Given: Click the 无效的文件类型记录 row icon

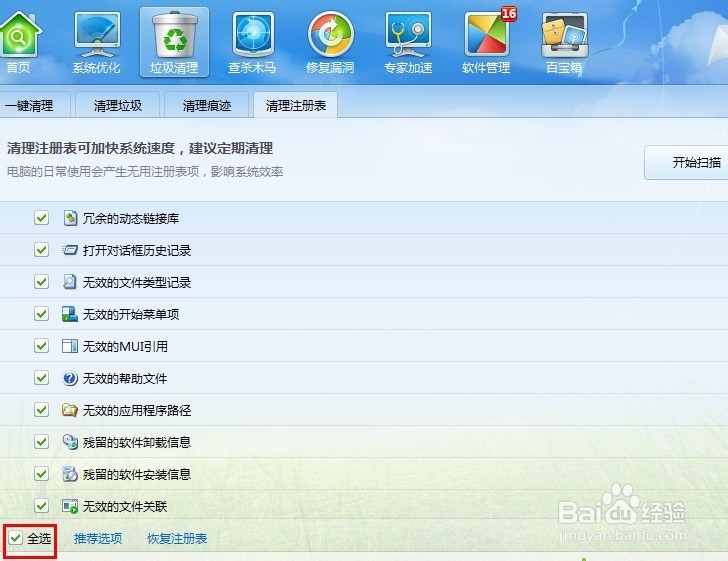Looking at the screenshot, I should (x=70, y=282).
